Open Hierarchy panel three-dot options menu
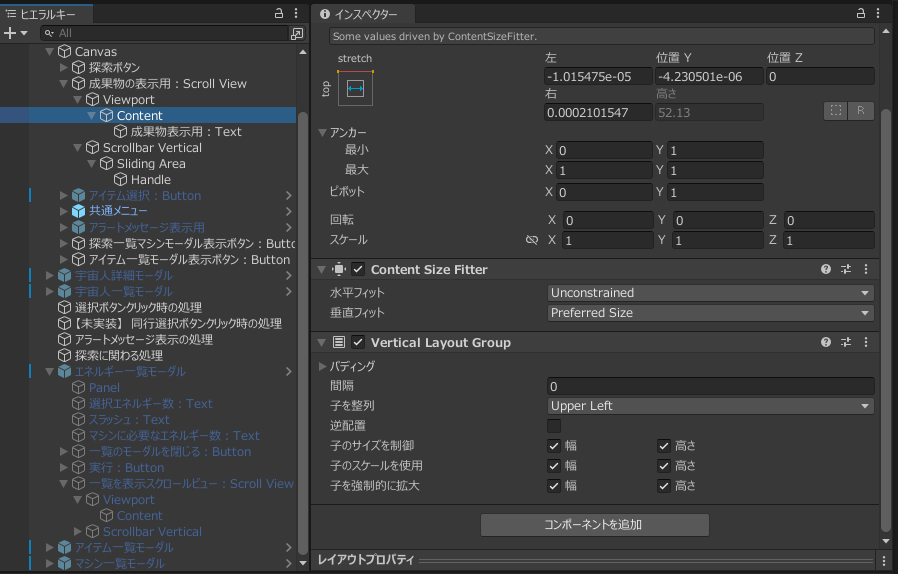 296,13
